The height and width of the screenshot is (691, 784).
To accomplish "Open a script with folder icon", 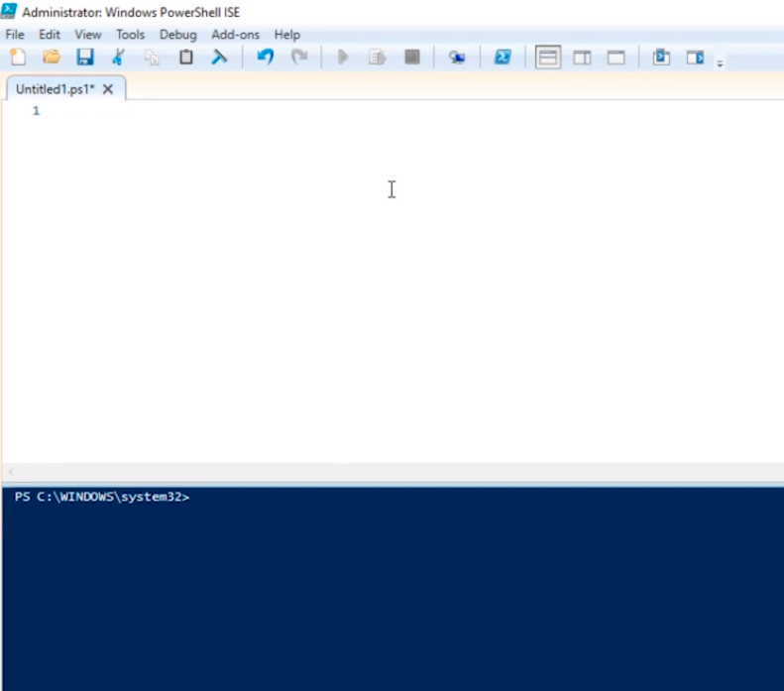I will click(x=51, y=57).
